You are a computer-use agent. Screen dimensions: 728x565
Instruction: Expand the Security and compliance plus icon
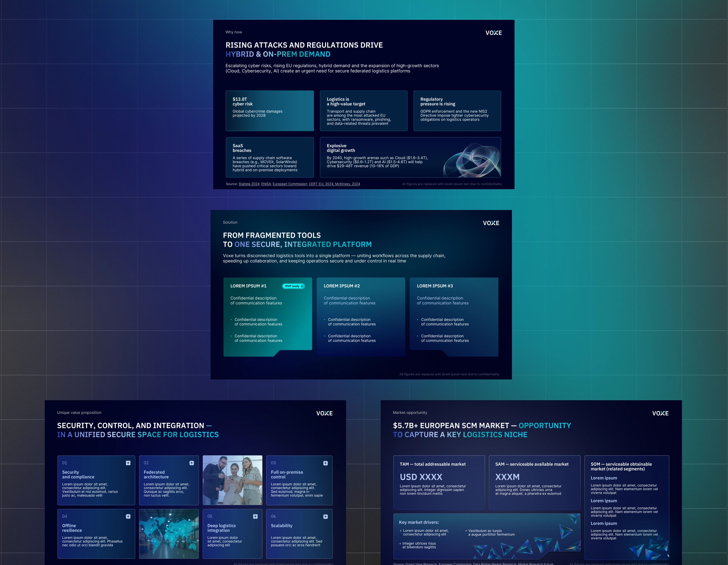[x=128, y=463]
